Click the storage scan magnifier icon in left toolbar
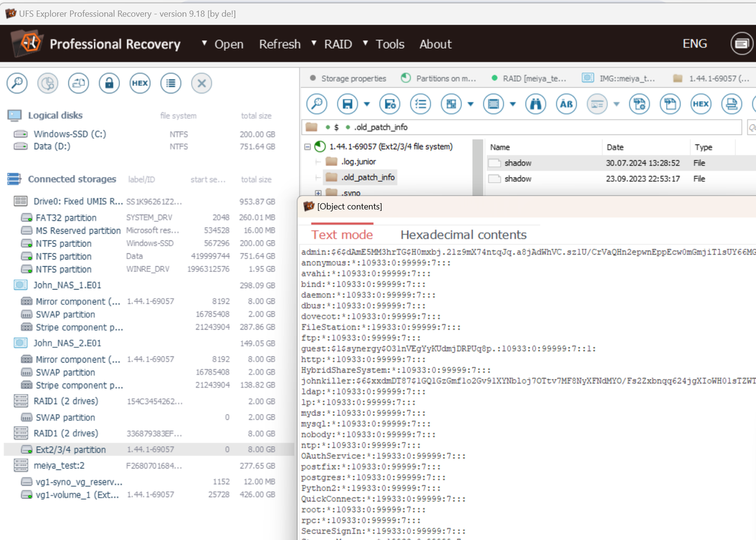 [17, 83]
